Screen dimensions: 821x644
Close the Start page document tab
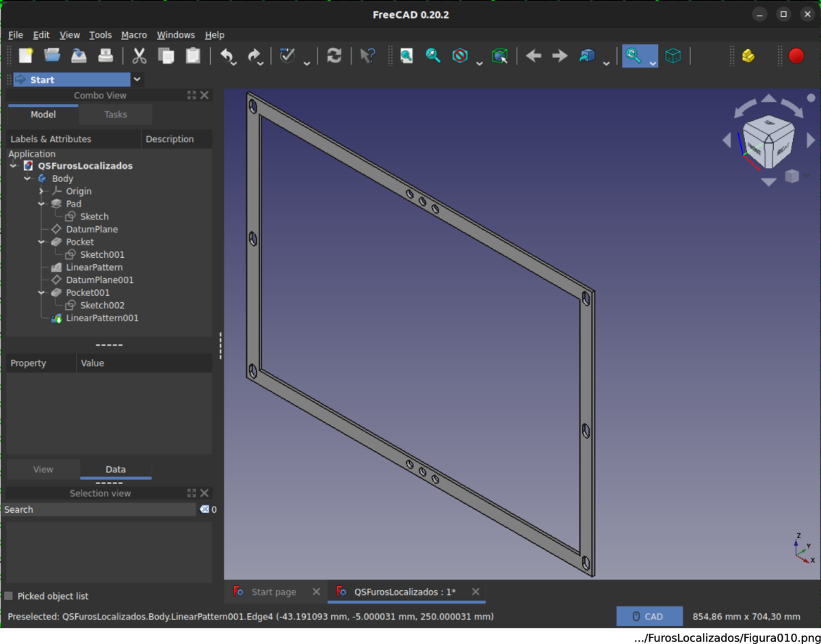pyautogui.click(x=316, y=592)
